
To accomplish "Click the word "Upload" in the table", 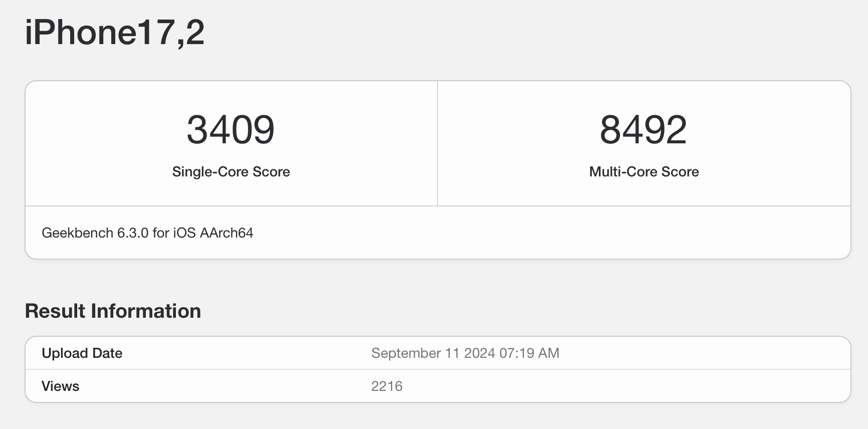I will point(65,353).
